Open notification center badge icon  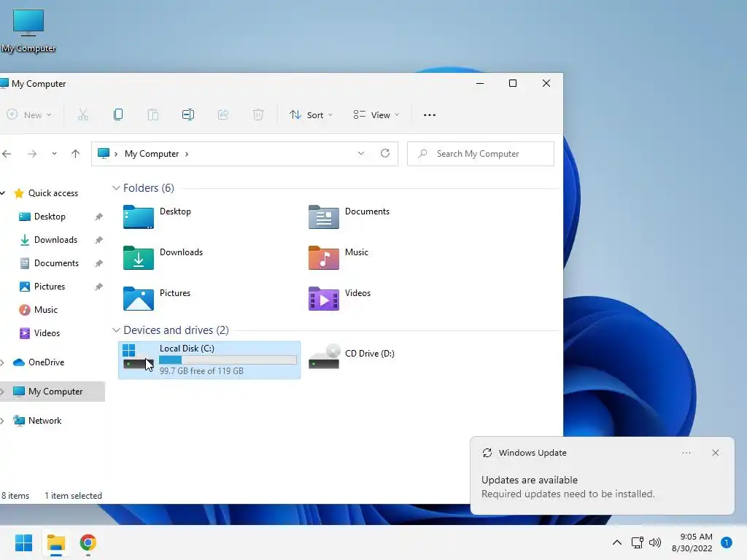pyautogui.click(x=727, y=542)
